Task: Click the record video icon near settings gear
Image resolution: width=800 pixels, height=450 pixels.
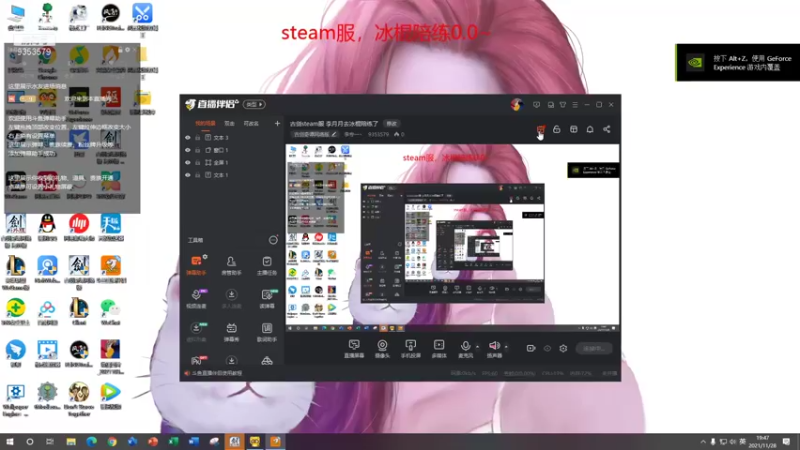Action: click(531, 348)
